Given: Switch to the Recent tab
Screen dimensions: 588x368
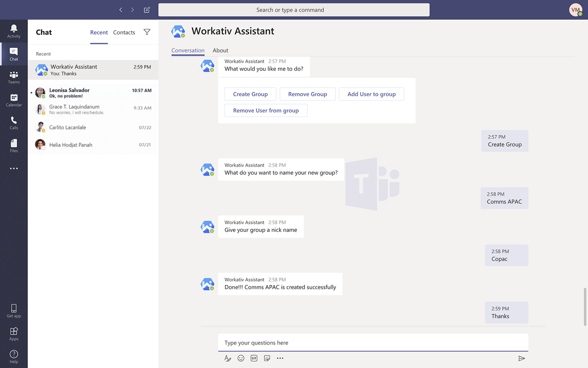Looking at the screenshot, I should pyautogui.click(x=99, y=32).
